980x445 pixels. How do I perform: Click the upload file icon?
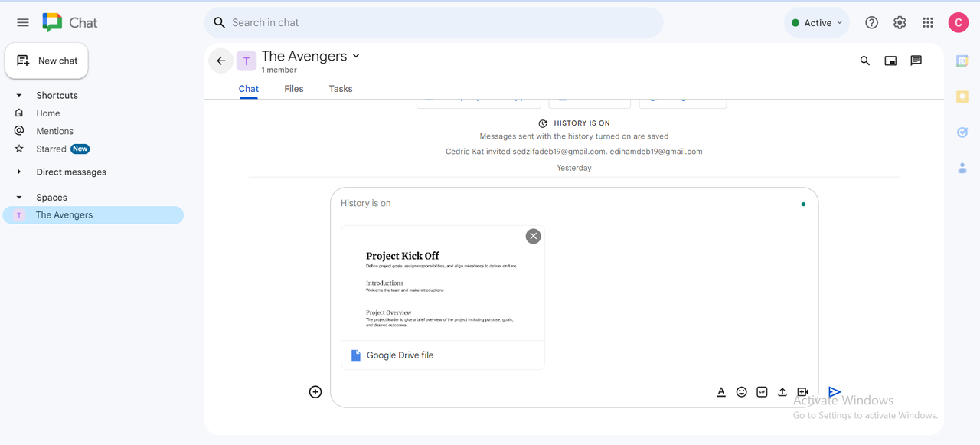pyautogui.click(x=782, y=392)
